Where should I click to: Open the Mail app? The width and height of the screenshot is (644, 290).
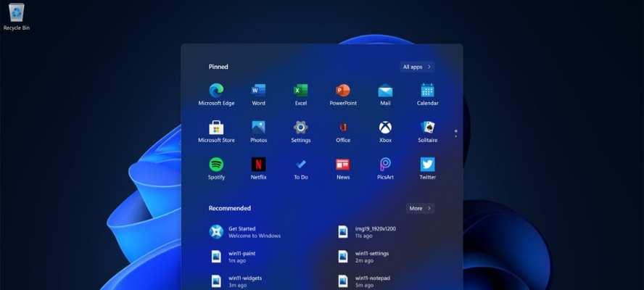coord(385,94)
